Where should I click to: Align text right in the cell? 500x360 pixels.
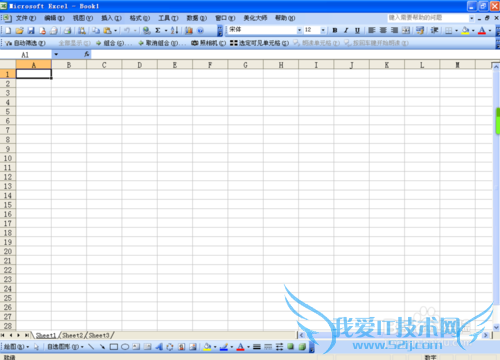pyautogui.click(x=394, y=30)
